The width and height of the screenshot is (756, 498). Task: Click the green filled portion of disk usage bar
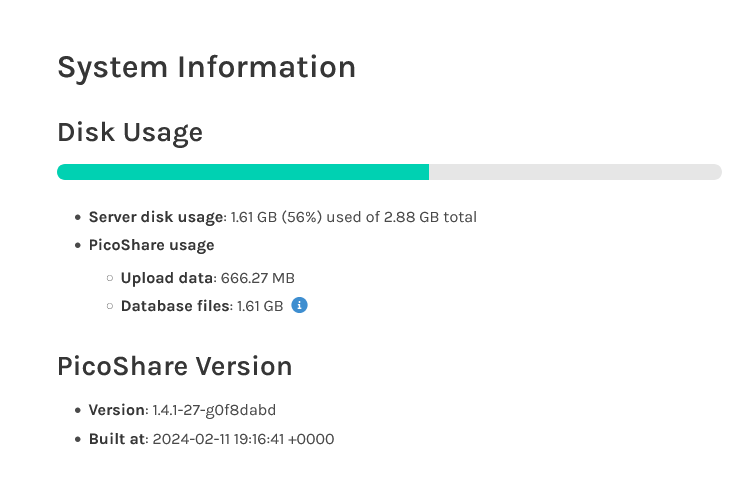pos(243,172)
